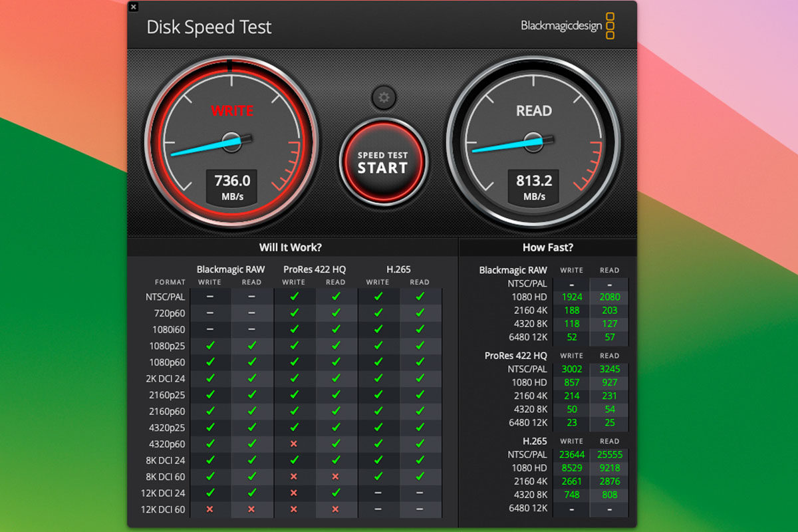The image size is (798, 532).
Task: Click ProRes 422 HQ write cross for 12K DCI 24
Action: pos(293,493)
